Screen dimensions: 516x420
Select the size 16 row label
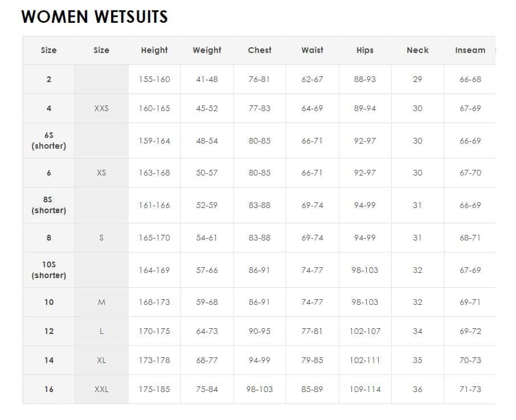click(49, 389)
